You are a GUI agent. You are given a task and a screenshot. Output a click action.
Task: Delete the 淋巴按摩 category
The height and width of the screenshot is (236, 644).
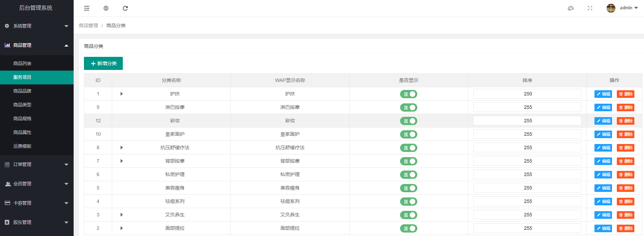tap(625, 107)
